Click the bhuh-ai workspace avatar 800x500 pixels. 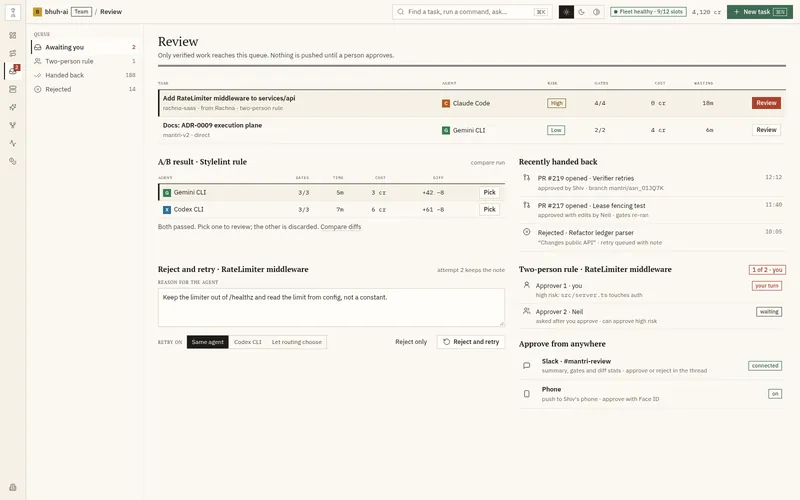tap(37, 12)
